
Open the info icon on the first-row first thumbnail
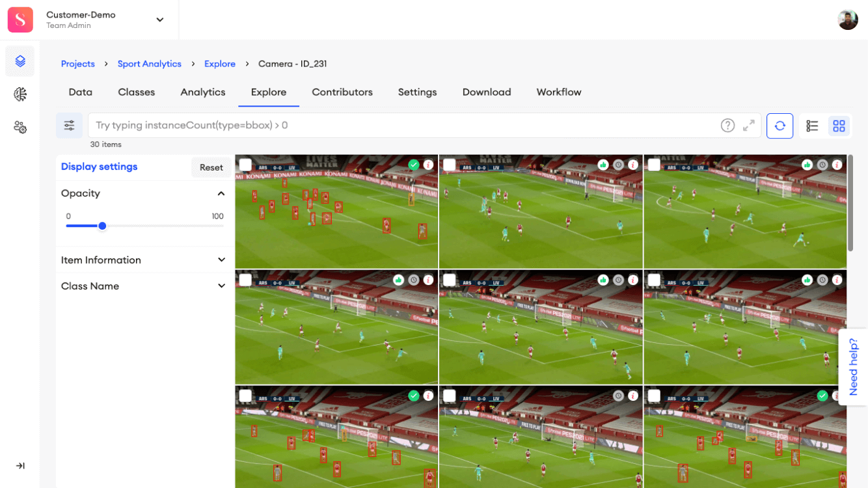[428, 165]
